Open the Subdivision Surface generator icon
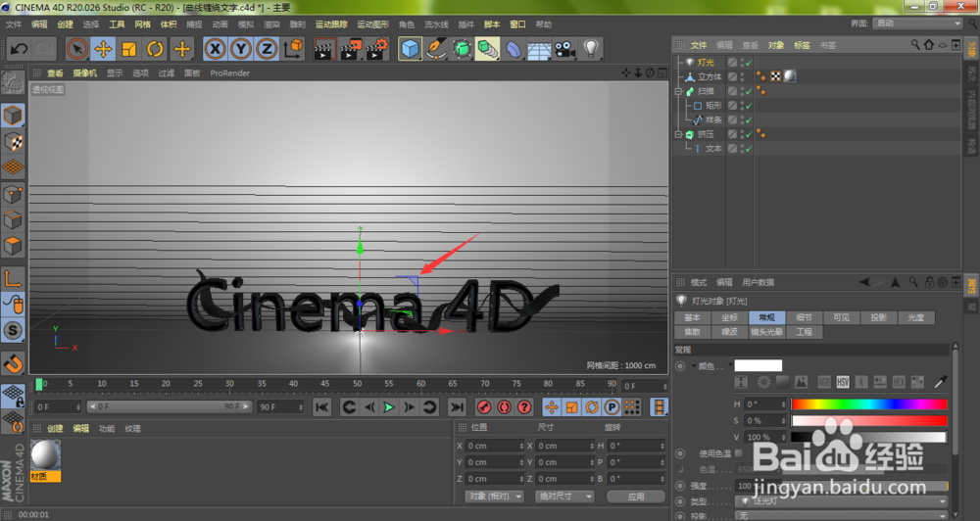 click(462, 49)
